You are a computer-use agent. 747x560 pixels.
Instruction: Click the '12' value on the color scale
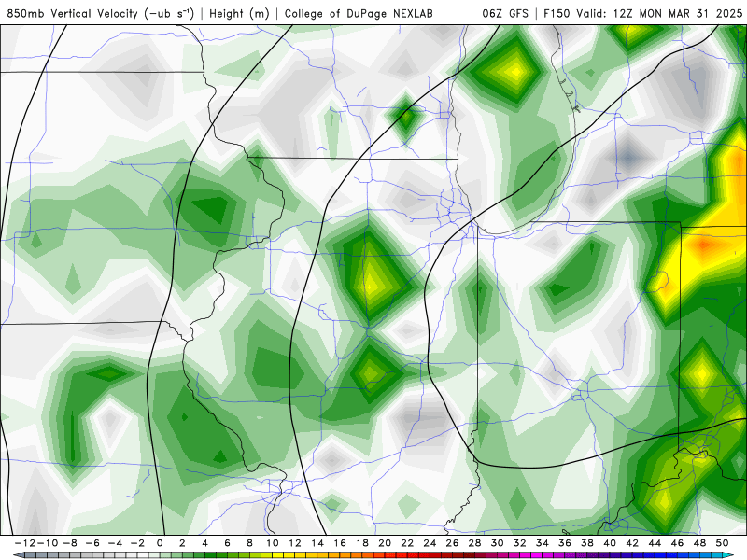295,543
